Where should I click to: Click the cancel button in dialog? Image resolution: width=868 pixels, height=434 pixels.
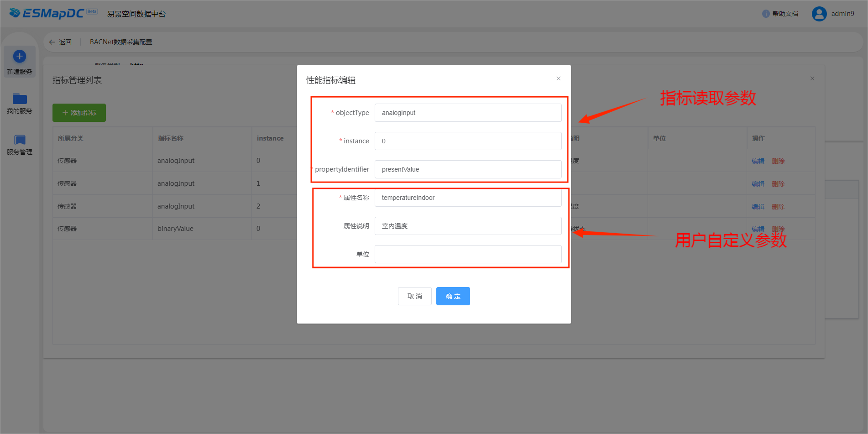coord(414,296)
